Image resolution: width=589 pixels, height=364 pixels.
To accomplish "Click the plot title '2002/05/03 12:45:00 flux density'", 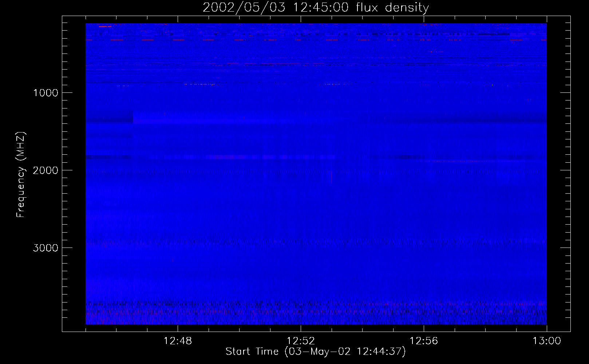I will pyautogui.click(x=316, y=8).
